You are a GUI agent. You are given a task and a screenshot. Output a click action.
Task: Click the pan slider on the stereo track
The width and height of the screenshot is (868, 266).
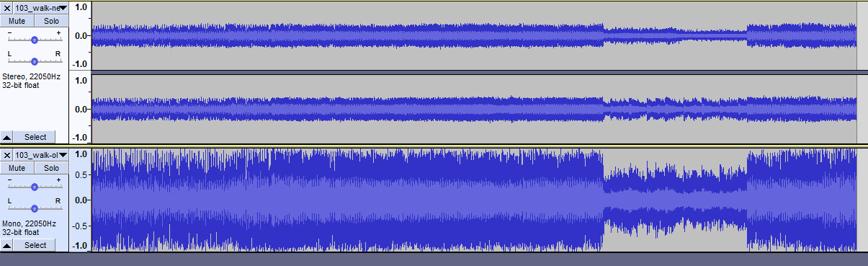34,61
